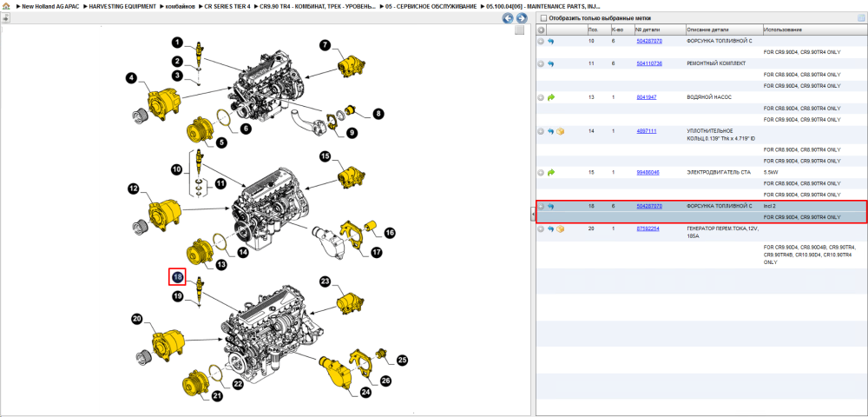Screen dimensions: 868x417
Task: Open 'CR9.90 TR4 - КОМБИНАТ' breadcrumb
Action: click(318, 6)
